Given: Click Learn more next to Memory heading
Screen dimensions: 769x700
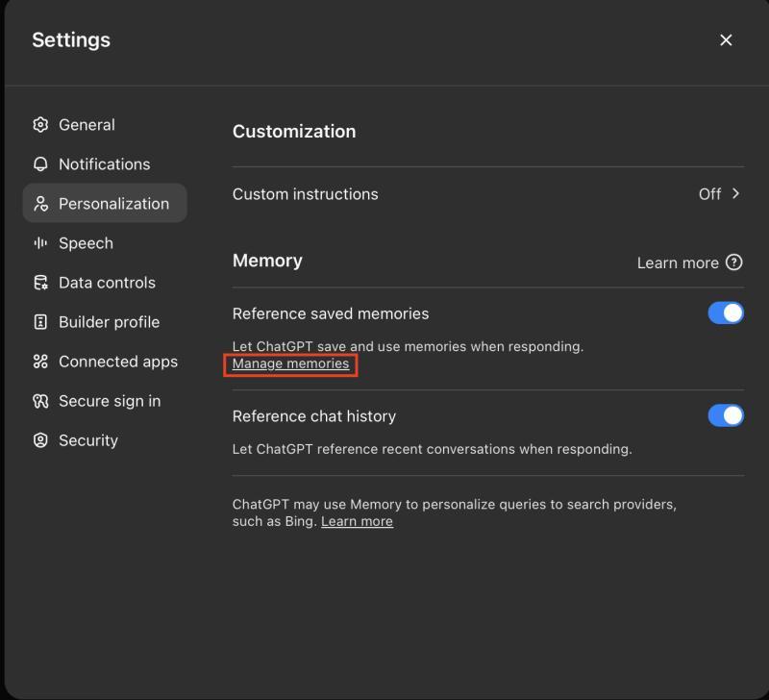Looking at the screenshot, I should click(678, 263).
